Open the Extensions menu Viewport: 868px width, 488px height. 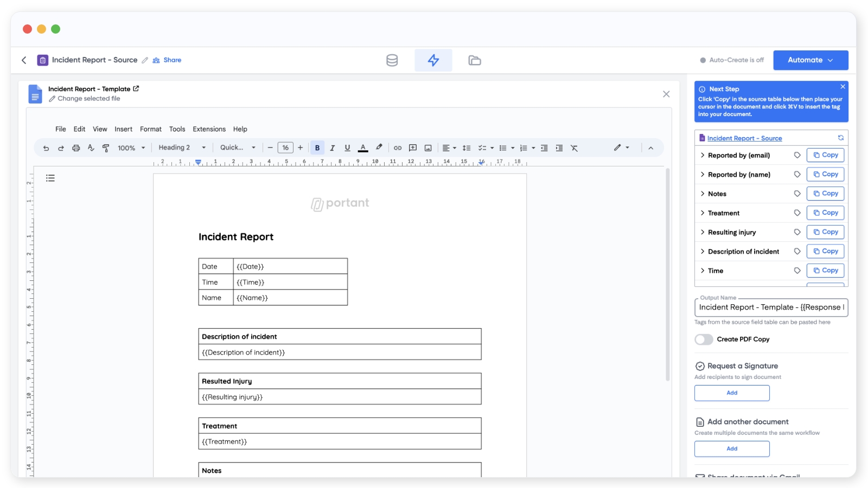pos(209,129)
